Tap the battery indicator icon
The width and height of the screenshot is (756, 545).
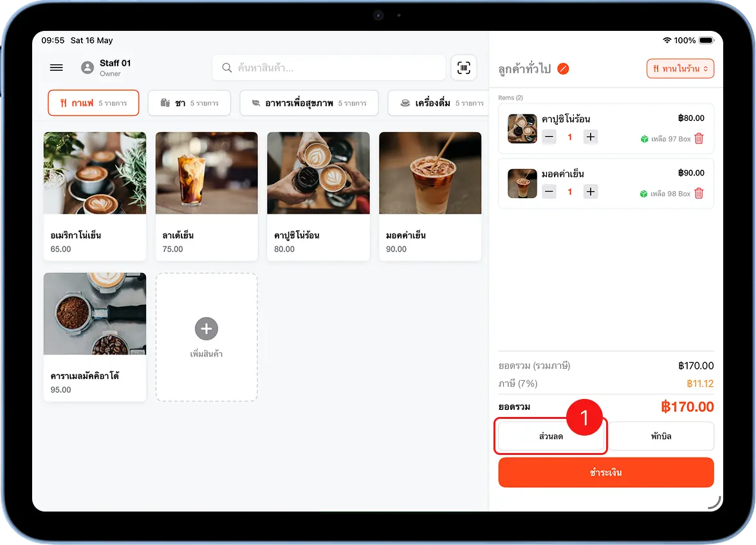[x=706, y=41]
